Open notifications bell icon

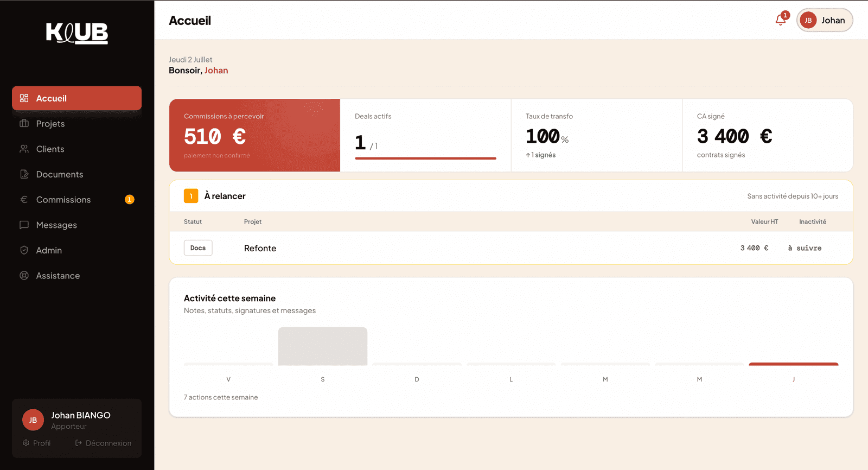tap(781, 20)
